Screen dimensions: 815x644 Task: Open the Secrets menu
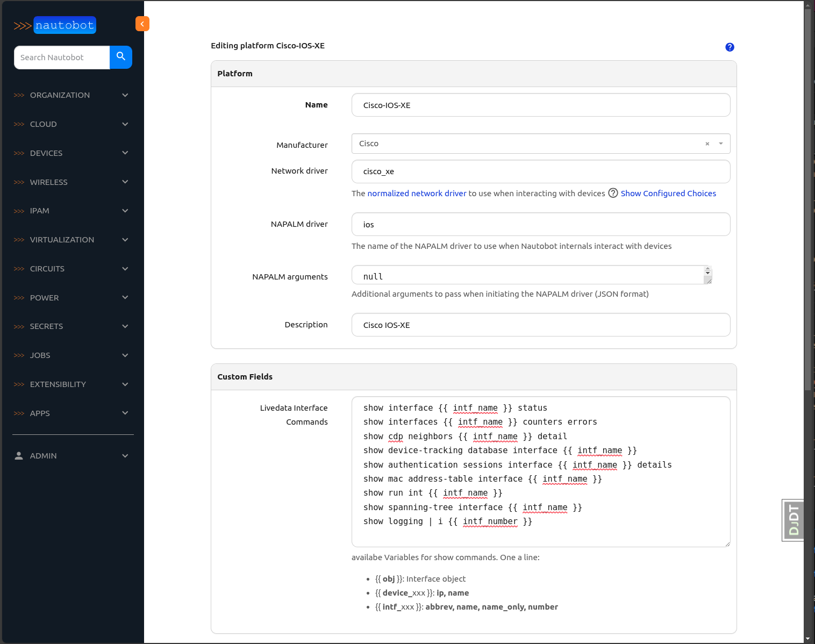click(73, 326)
